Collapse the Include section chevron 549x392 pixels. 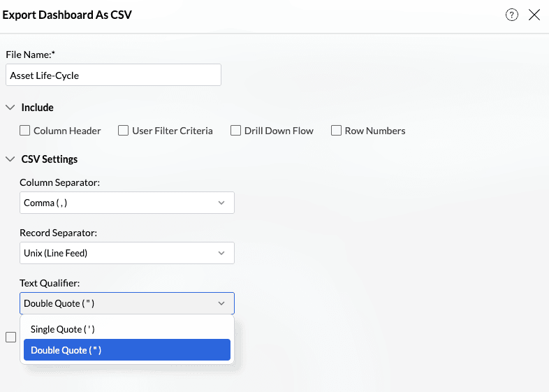click(10, 108)
